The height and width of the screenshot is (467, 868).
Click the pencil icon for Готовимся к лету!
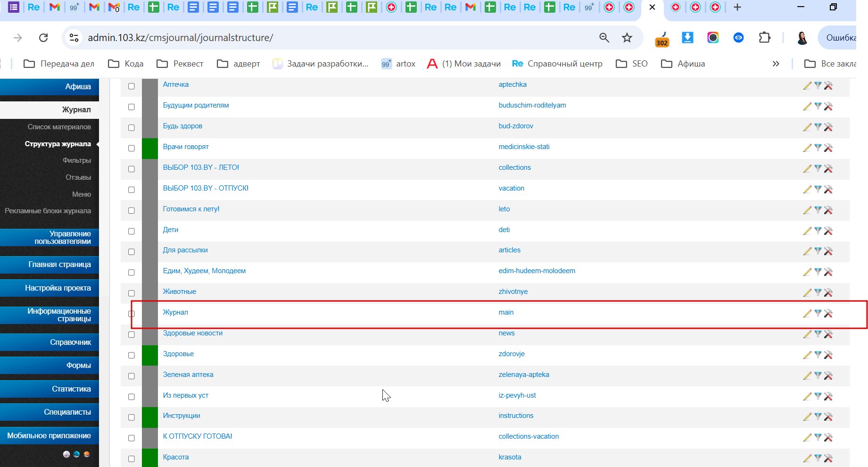pyautogui.click(x=807, y=210)
